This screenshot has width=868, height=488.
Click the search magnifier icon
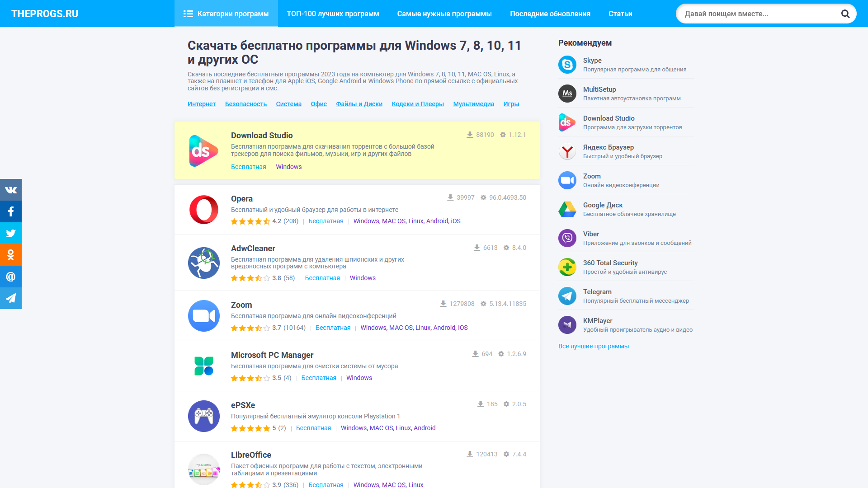pyautogui.click(x=845, y=14)
